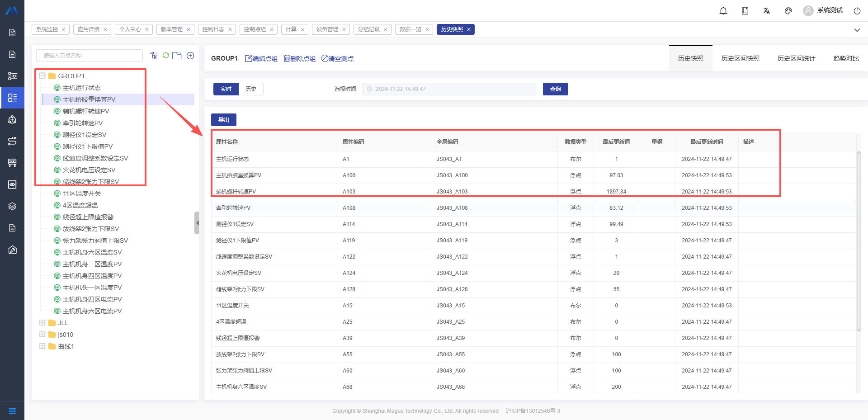Expand the JLL folder node
Screen dimensions: 868x420
(42, 323)
